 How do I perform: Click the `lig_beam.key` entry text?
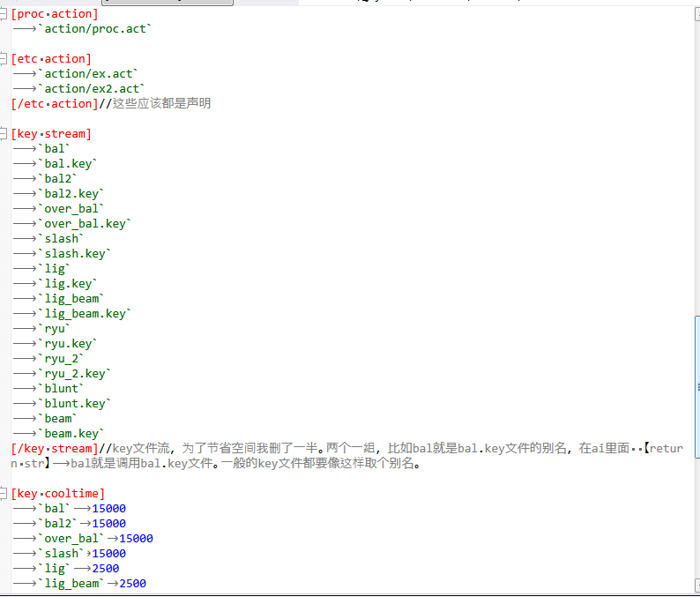[x=86, y=314]
